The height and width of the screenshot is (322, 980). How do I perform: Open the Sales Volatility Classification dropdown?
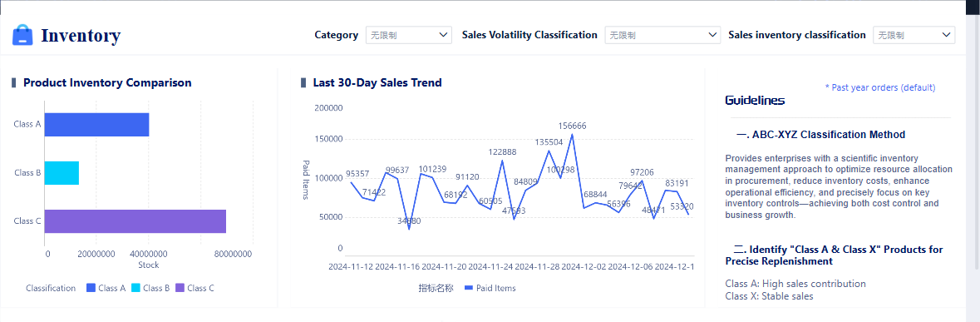663,35
